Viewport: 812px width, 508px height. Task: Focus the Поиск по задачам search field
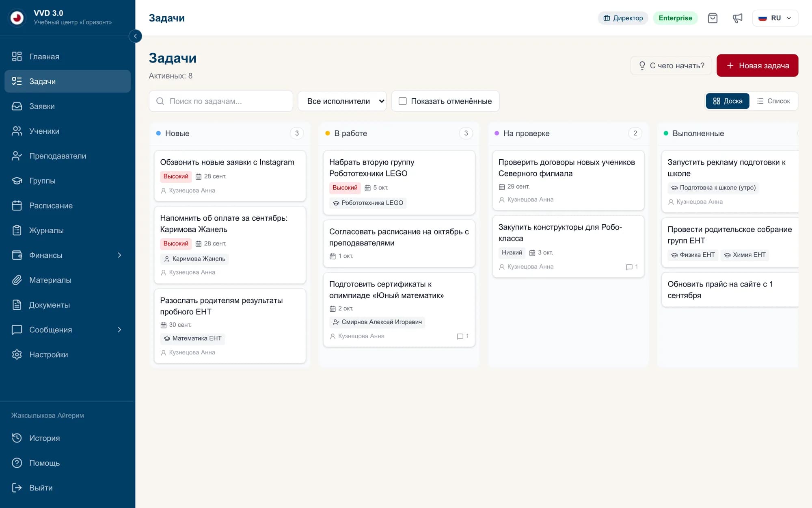click(x=221, y=101)
